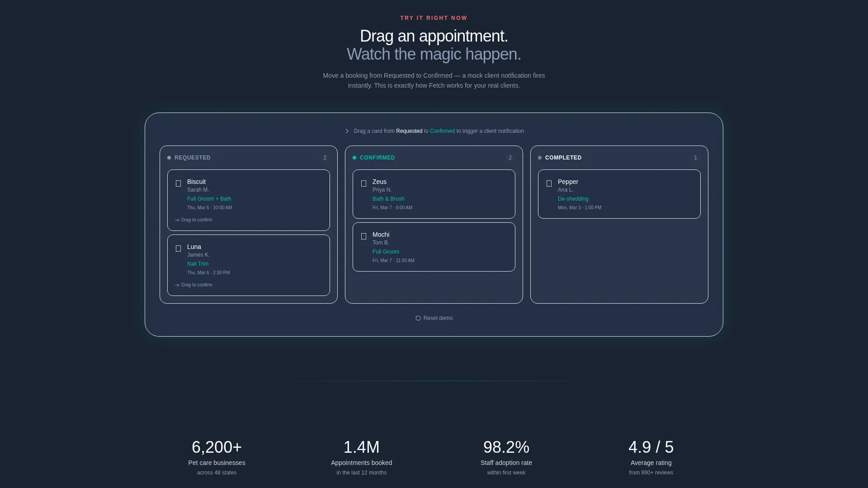Click the Reset demo button
Screen dimensions: 868x488
pos(434,318)
